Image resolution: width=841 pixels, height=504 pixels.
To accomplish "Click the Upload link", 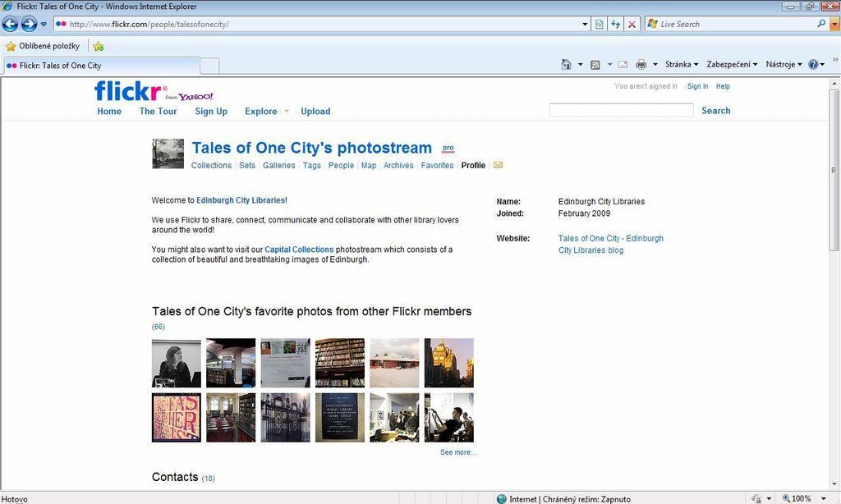I will point(315,111).
